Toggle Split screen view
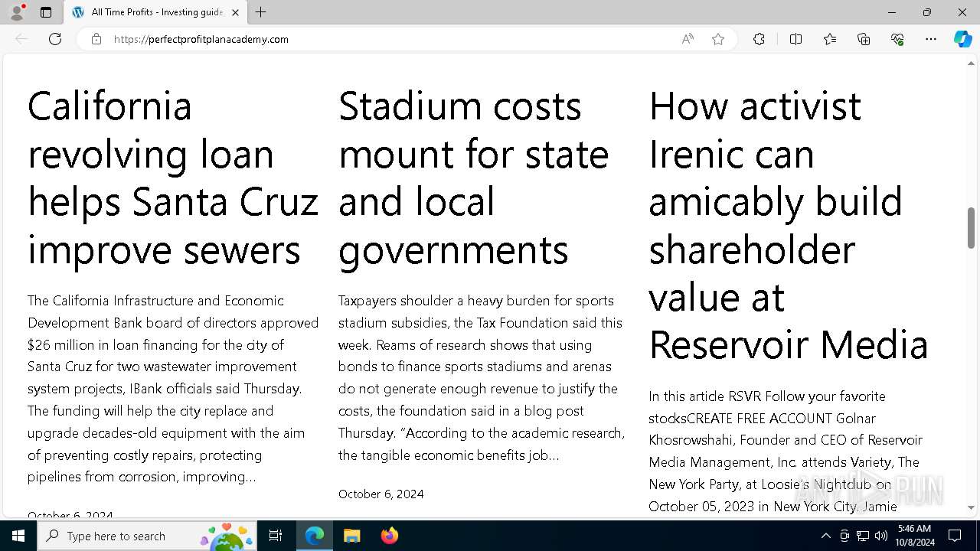This screenshot has width=980, height=551. point(795,39)
